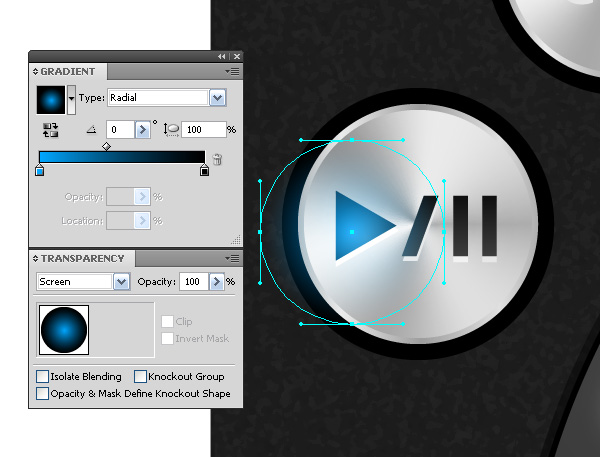This screenshot has height=457, width=600.
Task: Collapse the panel with double-arrow icon
Action: click(x=222, y=57)
